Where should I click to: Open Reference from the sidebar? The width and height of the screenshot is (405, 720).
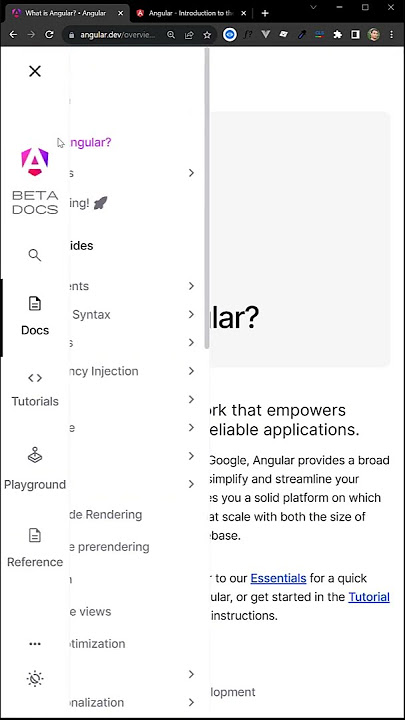click(35, 548)
